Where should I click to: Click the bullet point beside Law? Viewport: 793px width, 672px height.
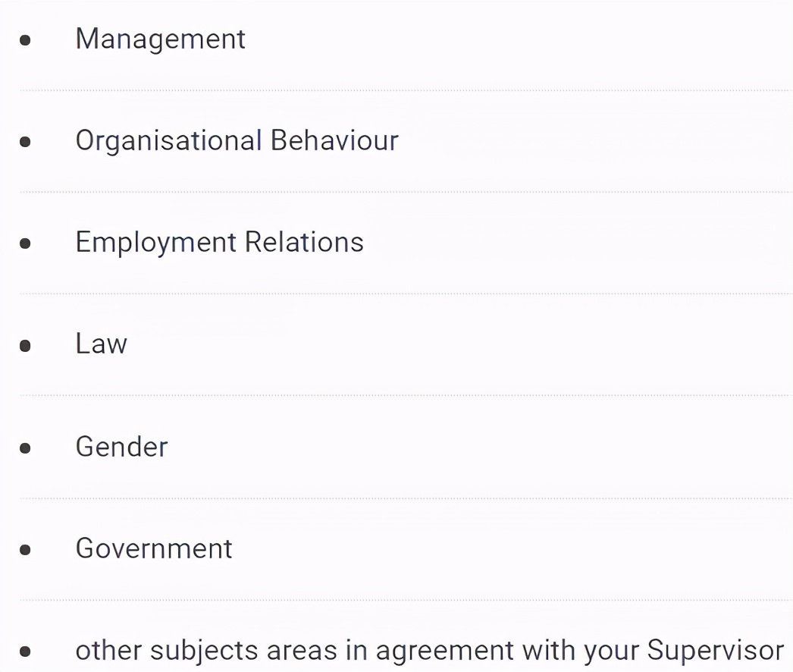click(25, 346)
